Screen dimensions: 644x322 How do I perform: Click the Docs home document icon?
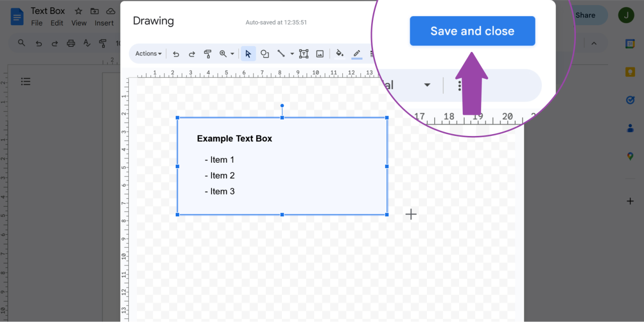(17, 17)
